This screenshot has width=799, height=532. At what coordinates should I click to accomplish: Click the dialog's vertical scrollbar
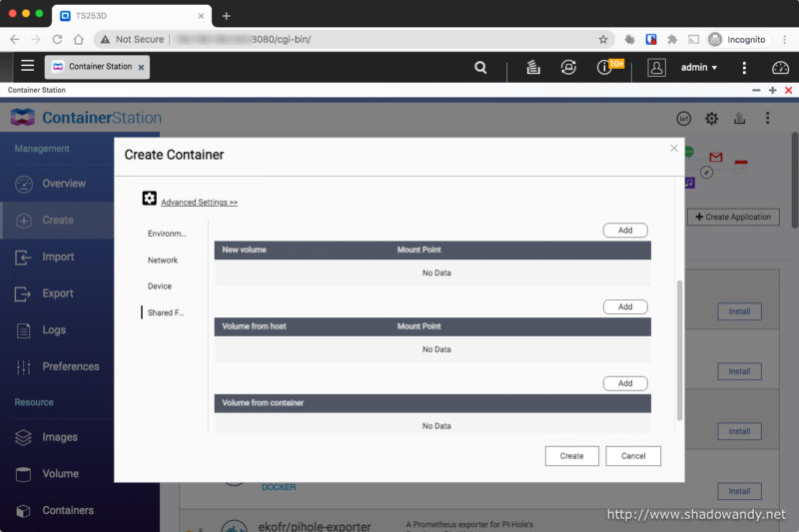click(x=681, y=349)
